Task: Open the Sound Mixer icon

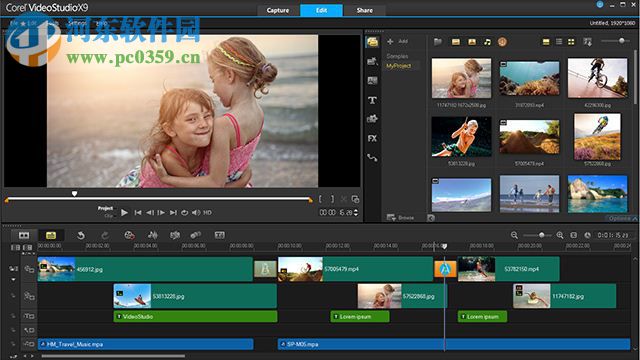Action: (153, 235)
